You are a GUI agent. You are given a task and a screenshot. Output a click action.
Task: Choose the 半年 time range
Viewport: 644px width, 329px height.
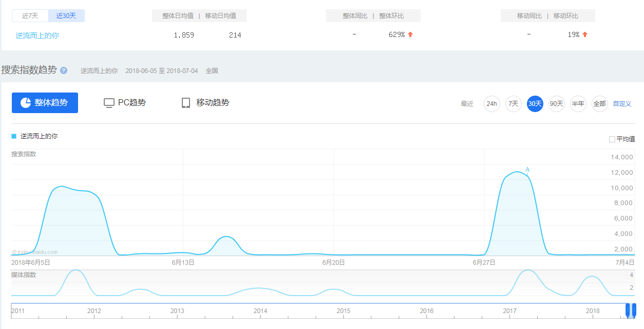[578, 104]
